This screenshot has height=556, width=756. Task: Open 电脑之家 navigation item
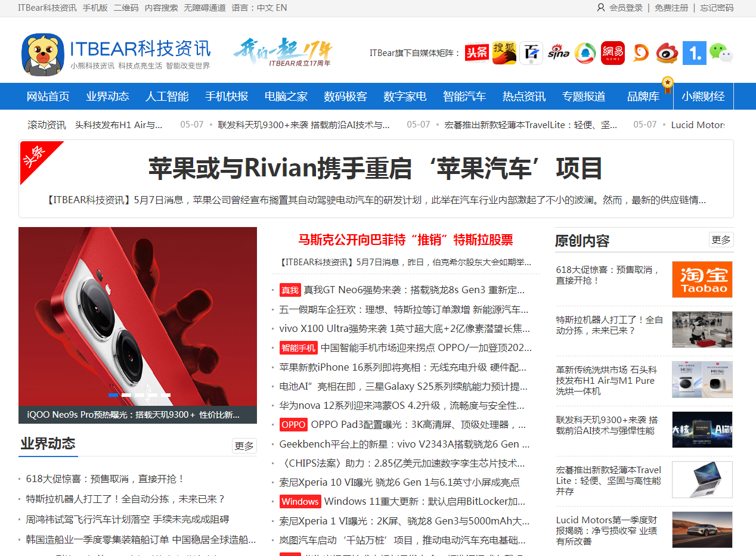(x=286, y=97)
